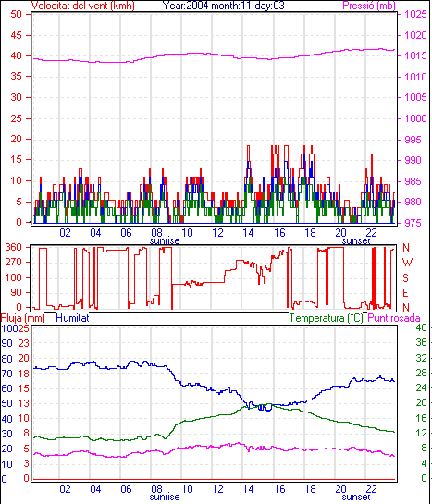Click the 'Humitat' legend label
The image size is (432, 504).
point(72,318)
